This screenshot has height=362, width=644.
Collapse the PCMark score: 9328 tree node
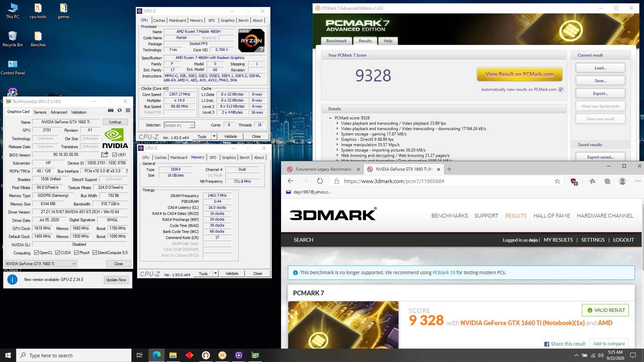[x=330, y=118]
